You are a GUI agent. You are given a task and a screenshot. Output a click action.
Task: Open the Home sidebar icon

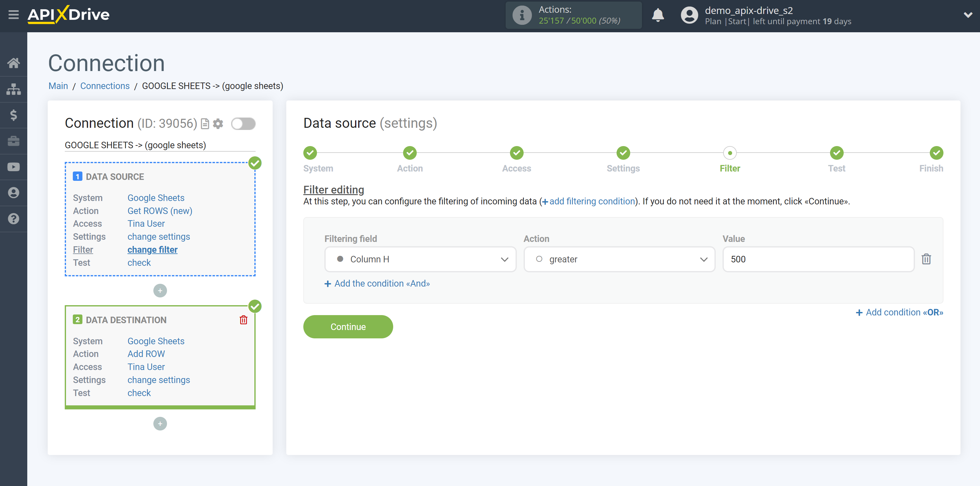tap(13, 63)
